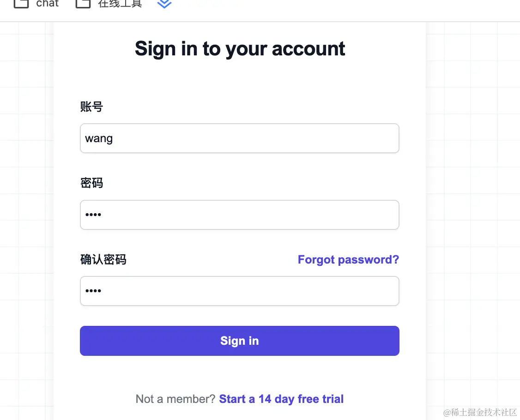Click the folder icon beside 在线工具

[83, 3]
